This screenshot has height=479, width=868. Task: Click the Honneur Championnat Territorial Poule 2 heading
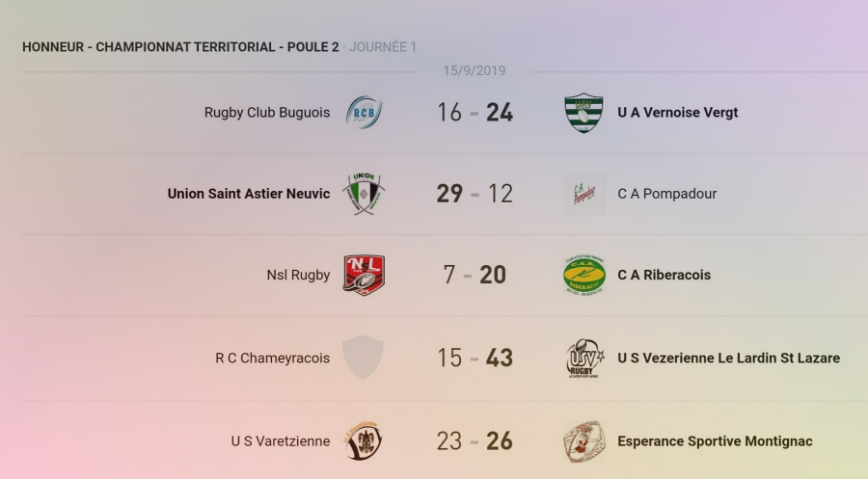point(180,47)
